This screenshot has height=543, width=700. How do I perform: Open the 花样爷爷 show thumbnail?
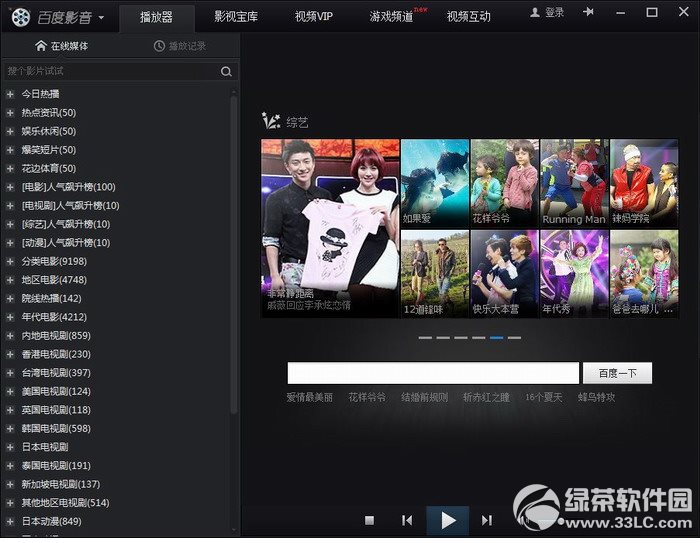point(504,183)
